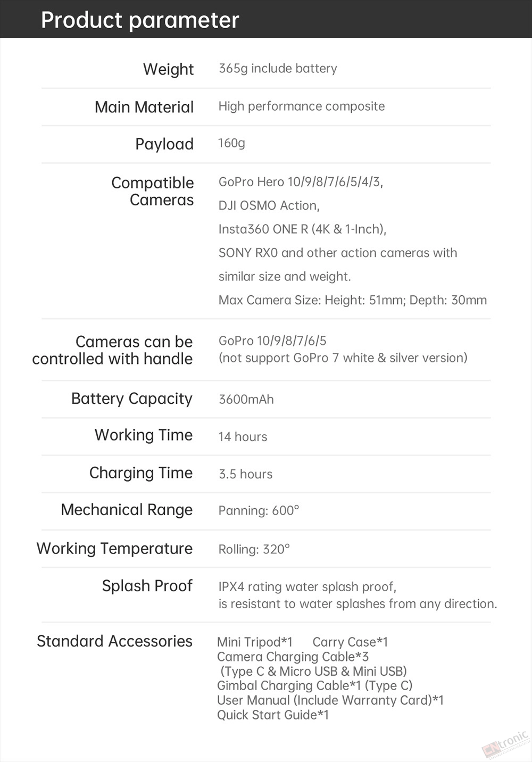Click the CNtronic watermark logo

[505, 743]
